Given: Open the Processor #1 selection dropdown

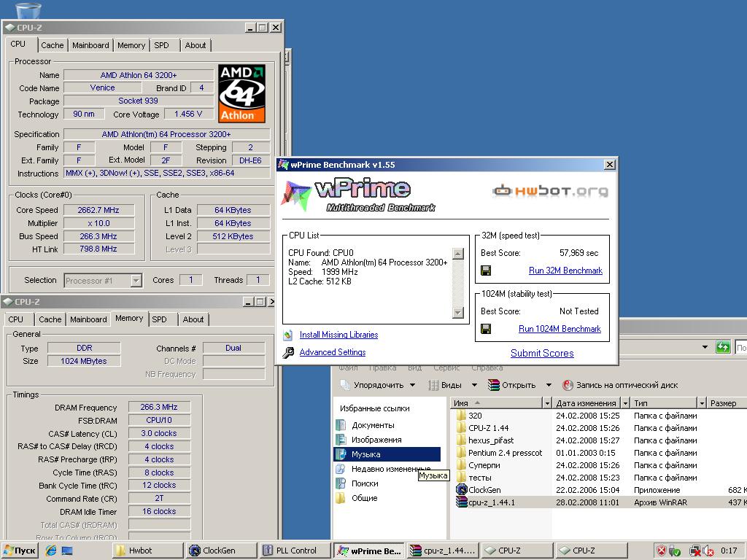Looking at the screenshot, I should point(136,281).
